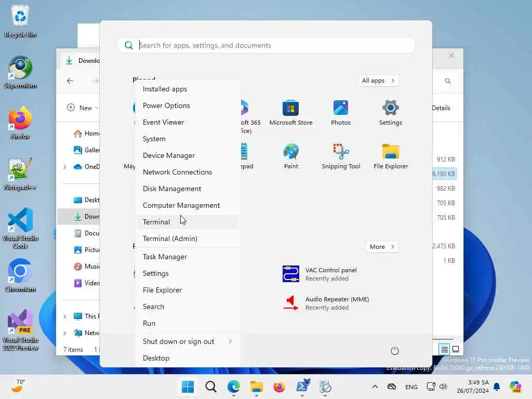
Task: Open the All apps list
Action: 378,81
